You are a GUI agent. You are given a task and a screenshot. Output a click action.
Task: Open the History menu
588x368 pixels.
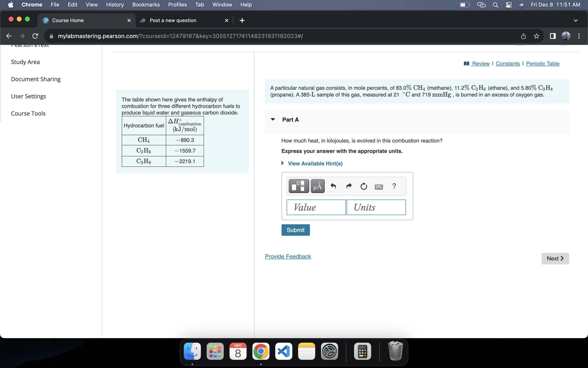pos(115,5)
